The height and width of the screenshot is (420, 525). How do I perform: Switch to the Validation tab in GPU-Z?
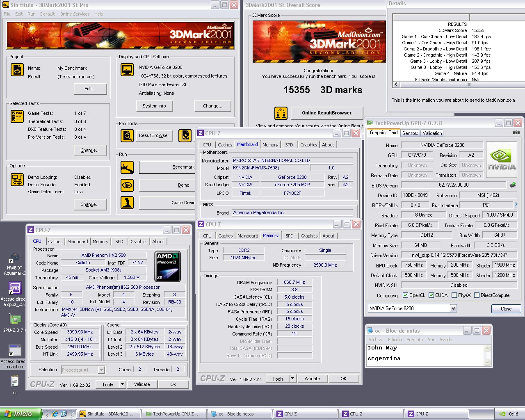432,133
